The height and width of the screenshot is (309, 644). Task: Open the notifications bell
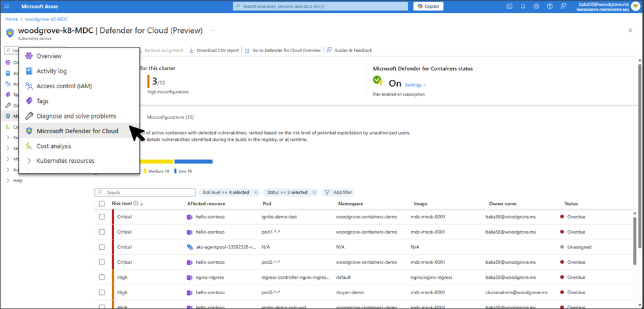click(x=523, y=6)
